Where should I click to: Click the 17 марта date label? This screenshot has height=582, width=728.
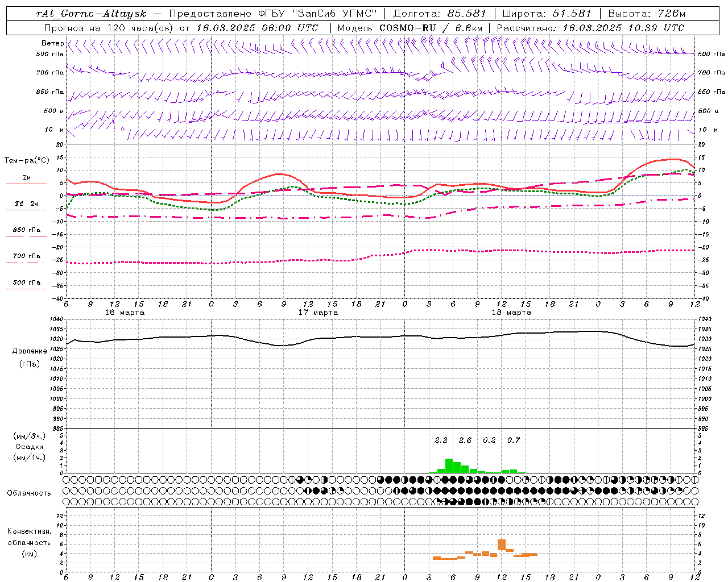[318, 313]
